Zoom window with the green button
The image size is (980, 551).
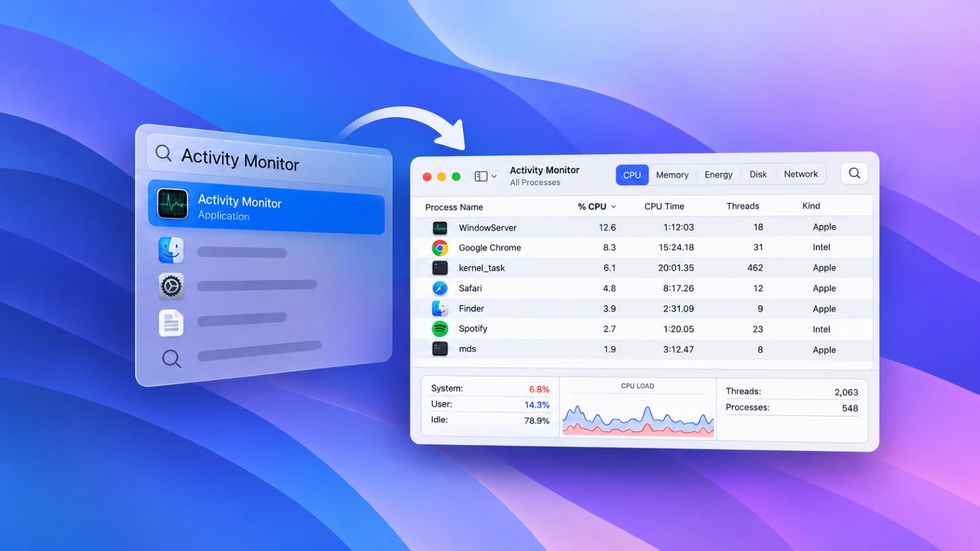point(456,177)
